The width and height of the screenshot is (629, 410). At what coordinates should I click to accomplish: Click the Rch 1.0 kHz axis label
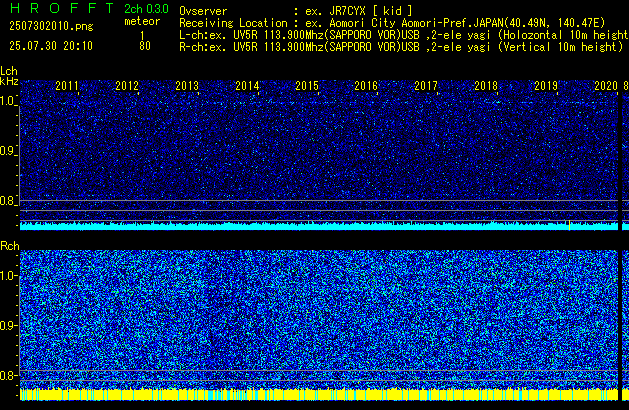tap(8, 276)
